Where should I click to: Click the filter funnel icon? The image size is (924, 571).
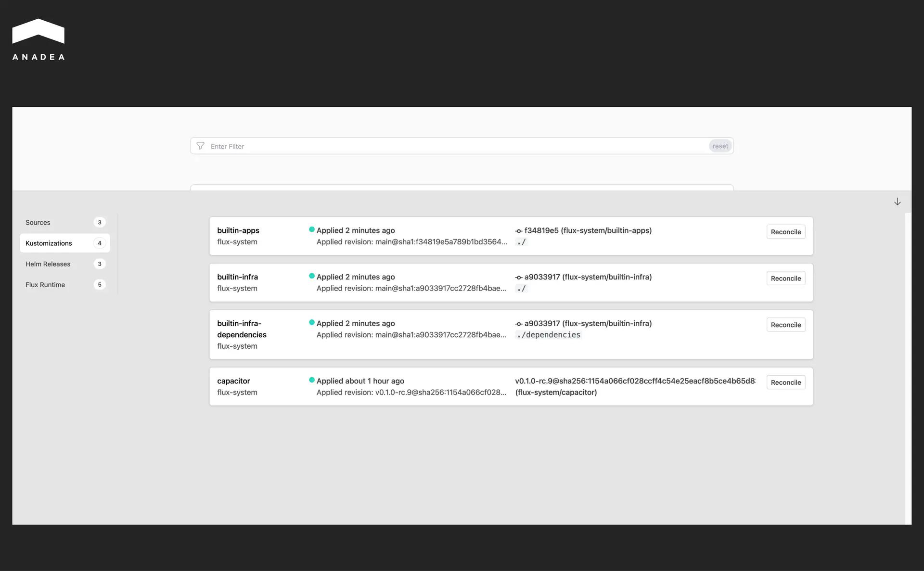(201, 146)
